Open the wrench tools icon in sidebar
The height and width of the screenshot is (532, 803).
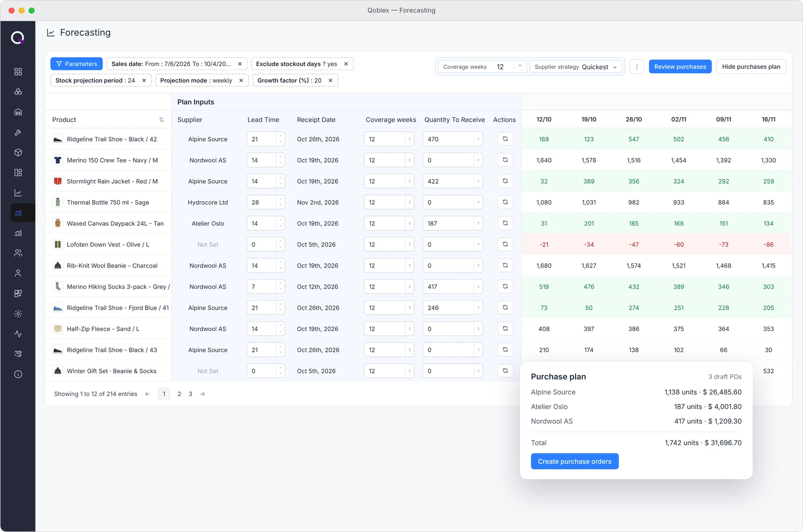(x=18, y=132)
